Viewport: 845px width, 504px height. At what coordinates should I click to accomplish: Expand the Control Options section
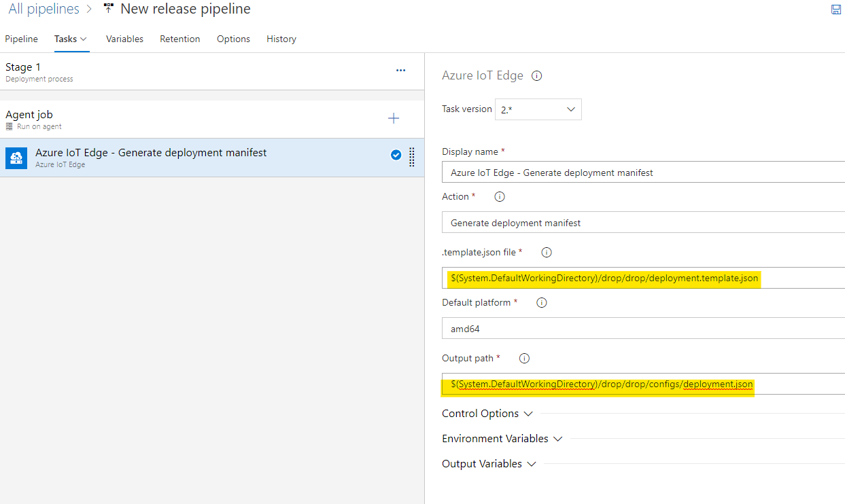click(x=487, y=414)
